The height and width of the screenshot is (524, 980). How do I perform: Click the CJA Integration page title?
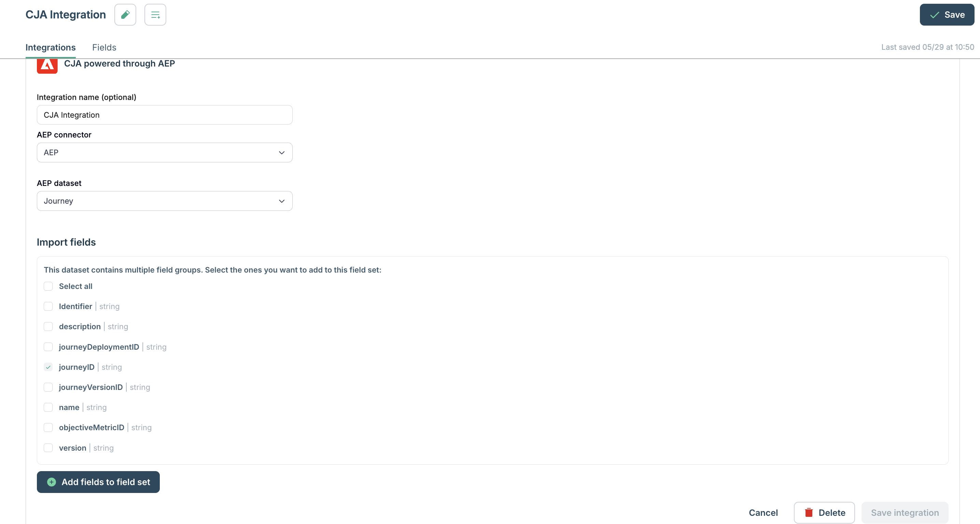click(x=66, y=14)
